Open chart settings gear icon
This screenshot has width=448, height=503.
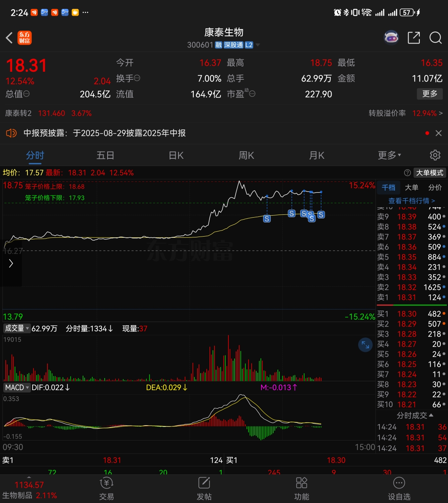tap(435, 155)
